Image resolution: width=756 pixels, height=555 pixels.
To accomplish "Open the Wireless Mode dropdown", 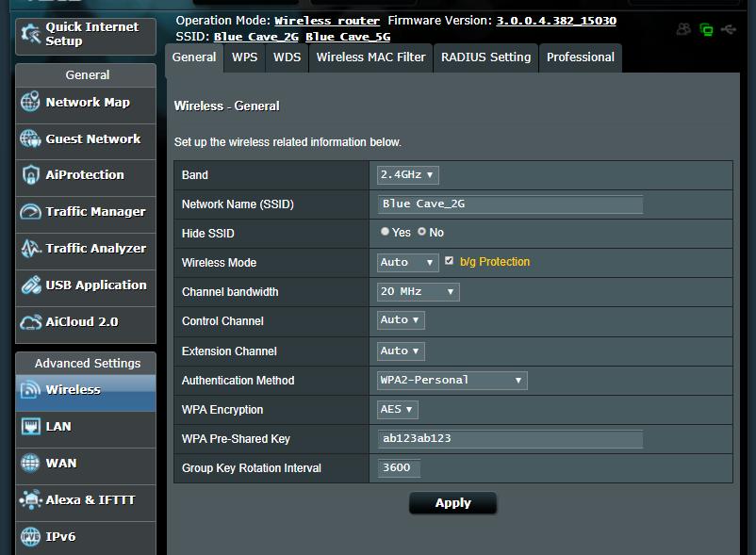I will coord(407,262).
